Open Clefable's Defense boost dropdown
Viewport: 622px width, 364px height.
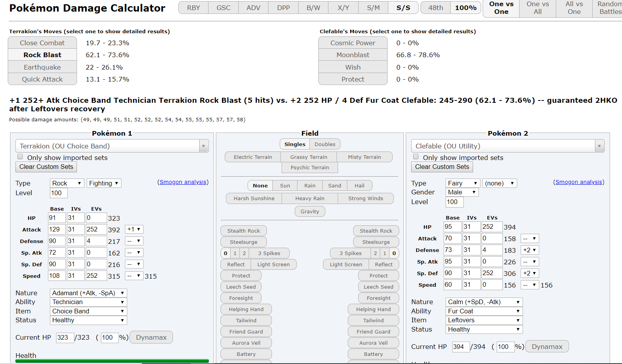530,250
